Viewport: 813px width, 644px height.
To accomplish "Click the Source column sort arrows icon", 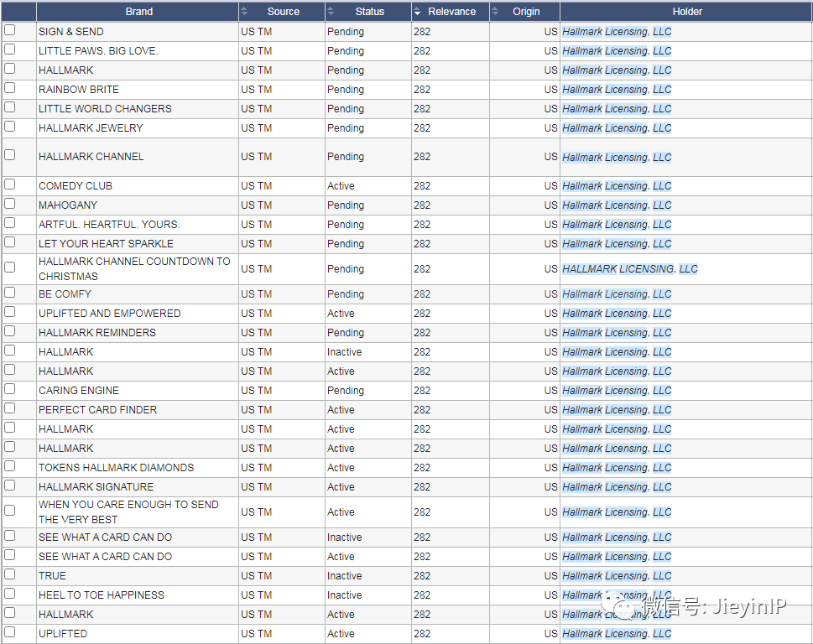I will coord(244,12).
